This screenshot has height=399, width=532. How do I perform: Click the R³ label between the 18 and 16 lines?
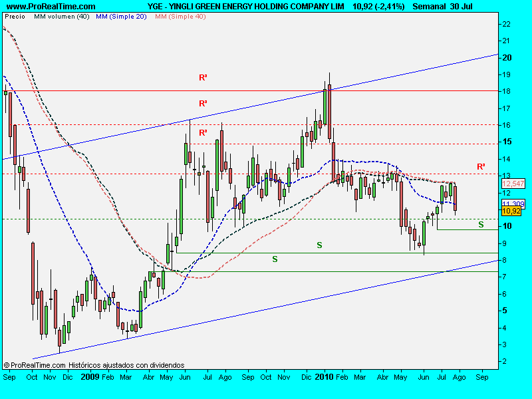click(x=203, y=104)
